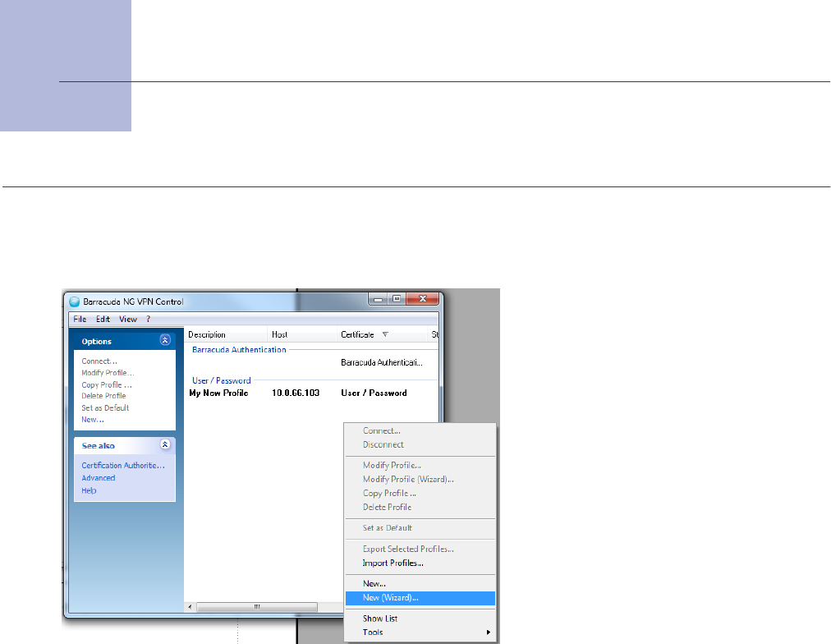The width and height of the screenshot is (831, 644).
Task: Collapse the Options panel chevron
Action: point(165,340)
